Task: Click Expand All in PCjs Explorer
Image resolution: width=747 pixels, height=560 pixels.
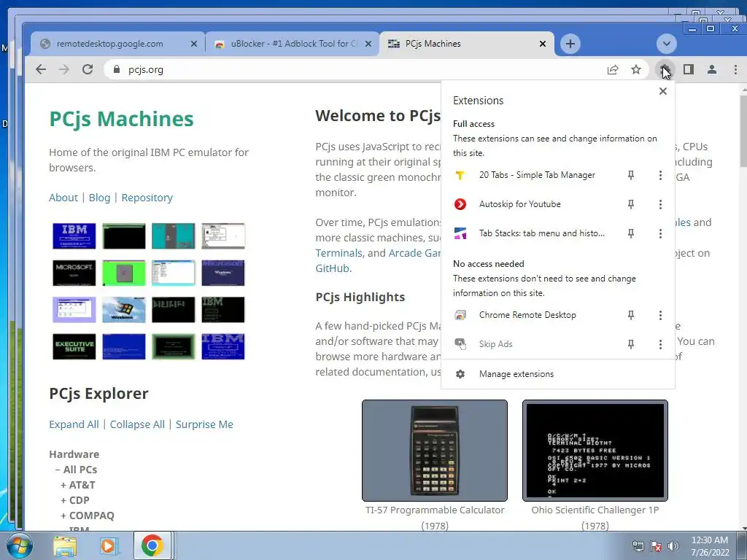Action: (x=74, y=424)
